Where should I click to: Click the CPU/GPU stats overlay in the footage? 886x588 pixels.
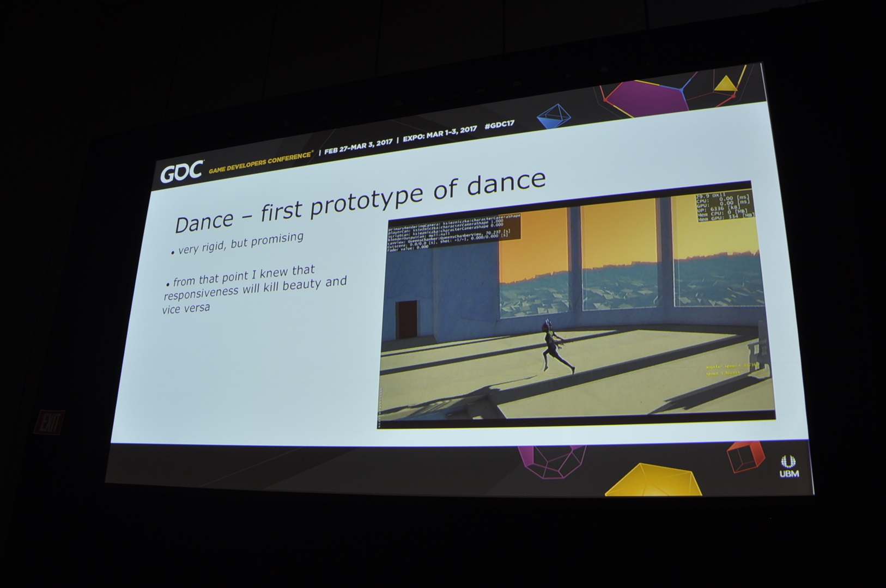[x=725, y=207]
